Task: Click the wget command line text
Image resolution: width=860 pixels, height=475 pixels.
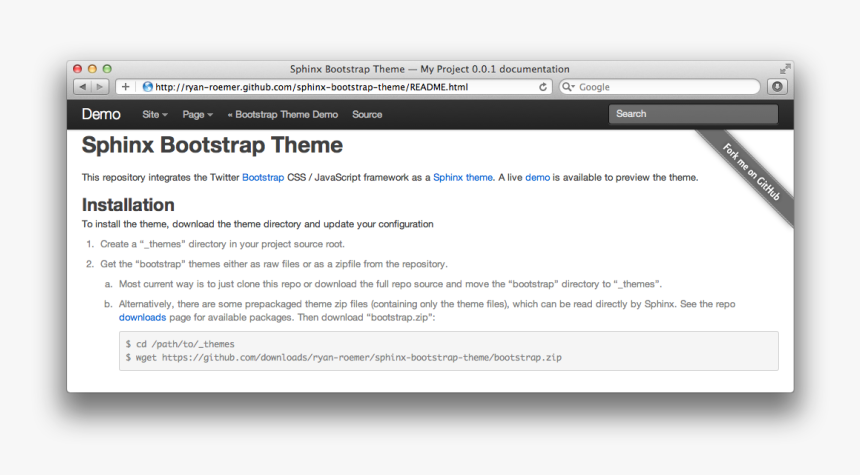Action: click(x=343, y=358)
